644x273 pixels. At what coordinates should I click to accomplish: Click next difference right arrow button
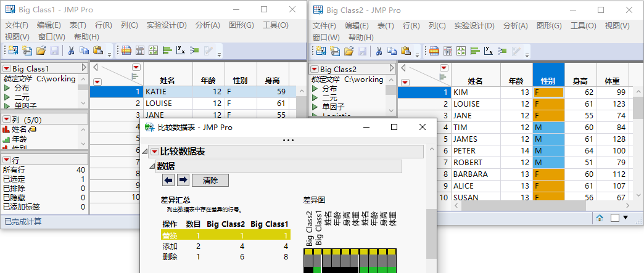(183, 180)
